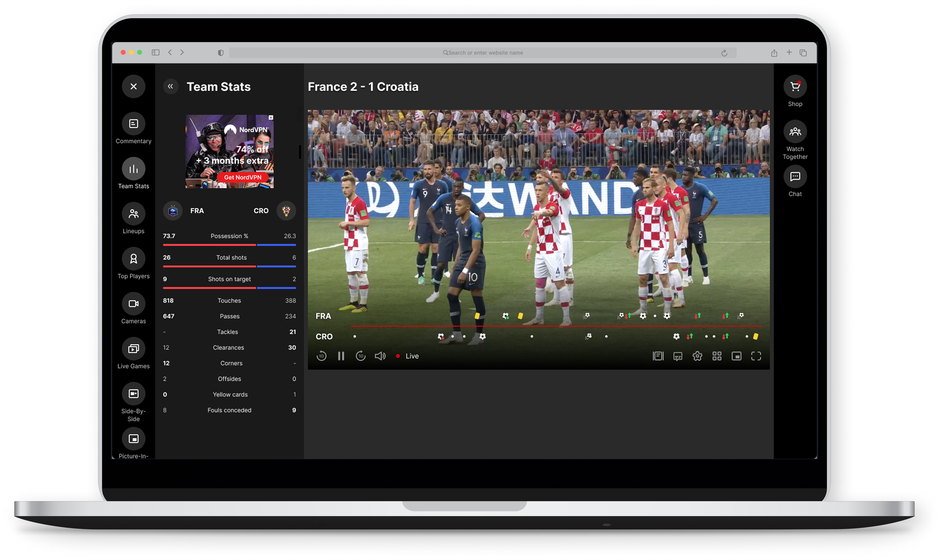This screenshot has width=942, height=560.
Task: Reload the page in Safari
Action: point(724,53)
